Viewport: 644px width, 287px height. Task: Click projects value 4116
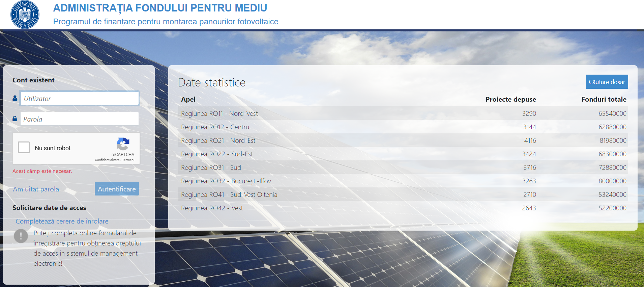coord(530,140)
